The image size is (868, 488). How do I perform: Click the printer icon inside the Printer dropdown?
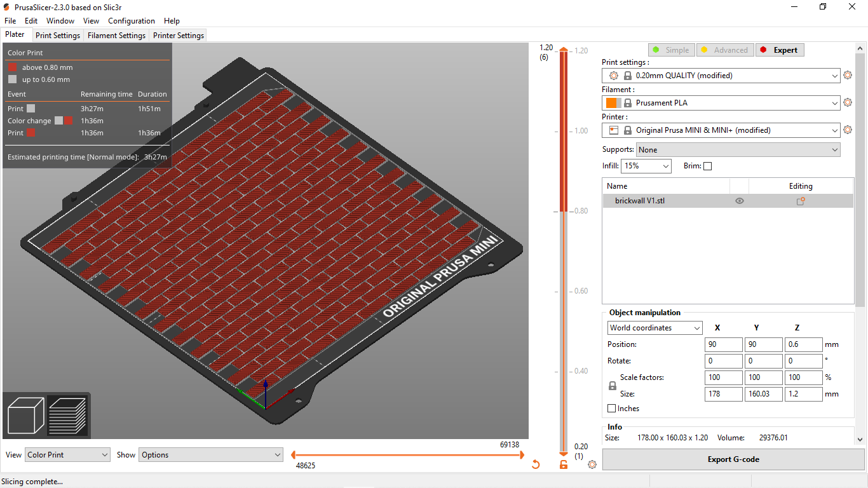pyautogui.click(x=614, y=130)
